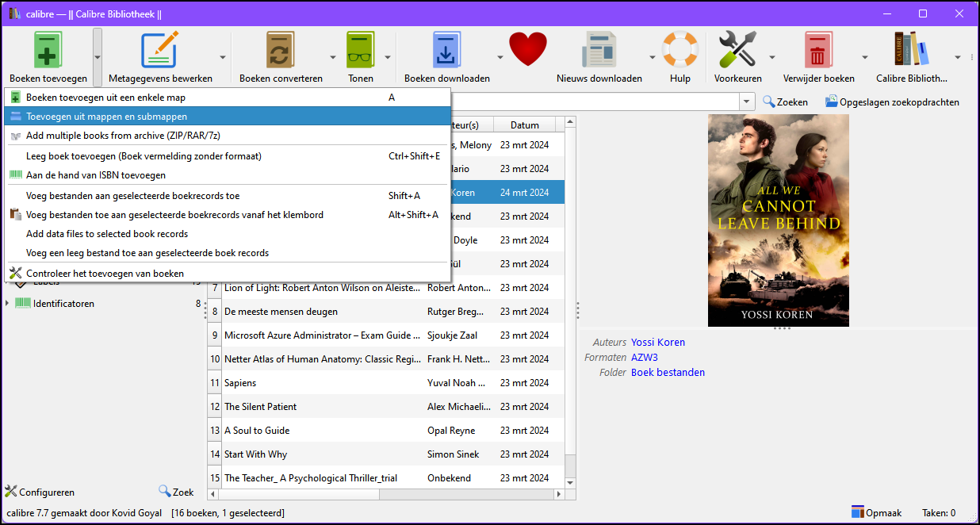This screenshot has width=980, height=525.
Task: Choose Voeg bestanden aan geselecteerde boekrecords toe
Action: [228, 196]
